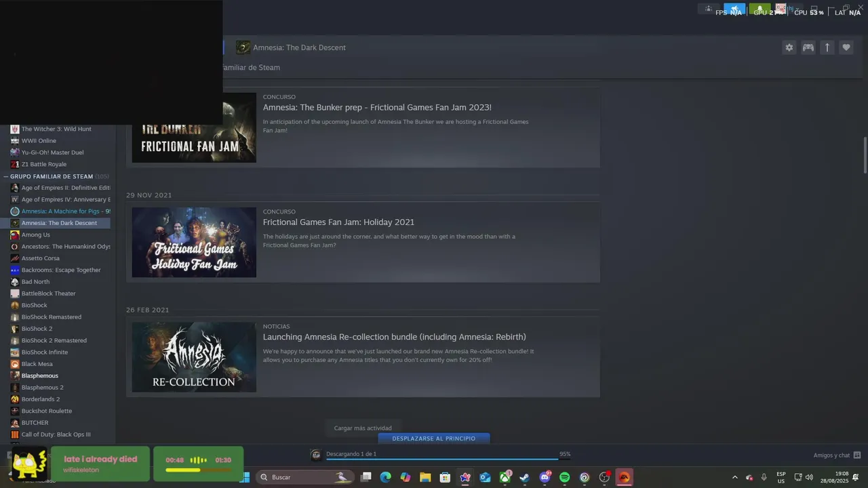Select Borderlands 2 in library list

[40, 399]
